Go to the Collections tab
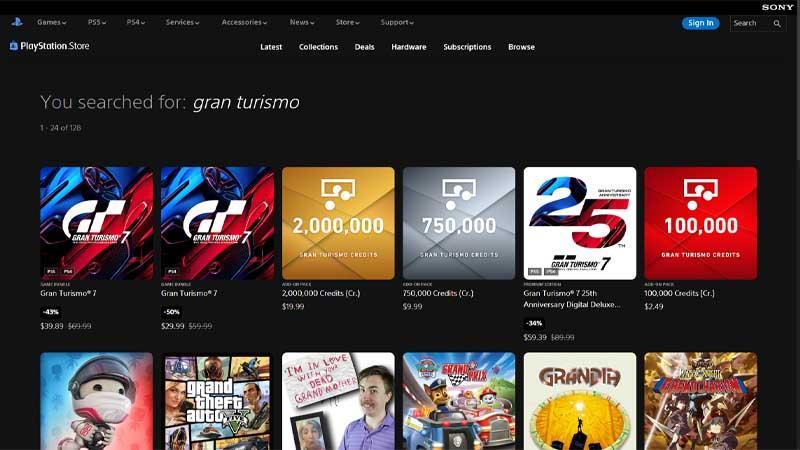The width and height of the screenshot is (800, 450). tap(318, 47)
